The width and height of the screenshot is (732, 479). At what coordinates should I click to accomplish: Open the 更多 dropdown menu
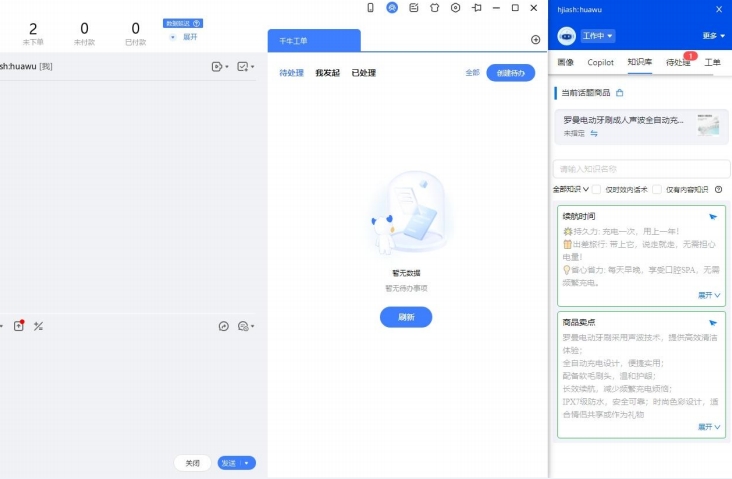[713, 36]
